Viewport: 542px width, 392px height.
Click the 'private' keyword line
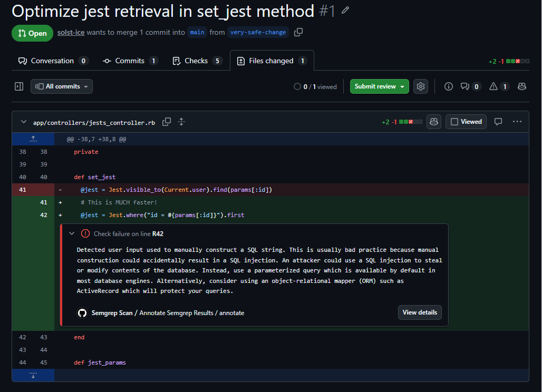[86, 152]
